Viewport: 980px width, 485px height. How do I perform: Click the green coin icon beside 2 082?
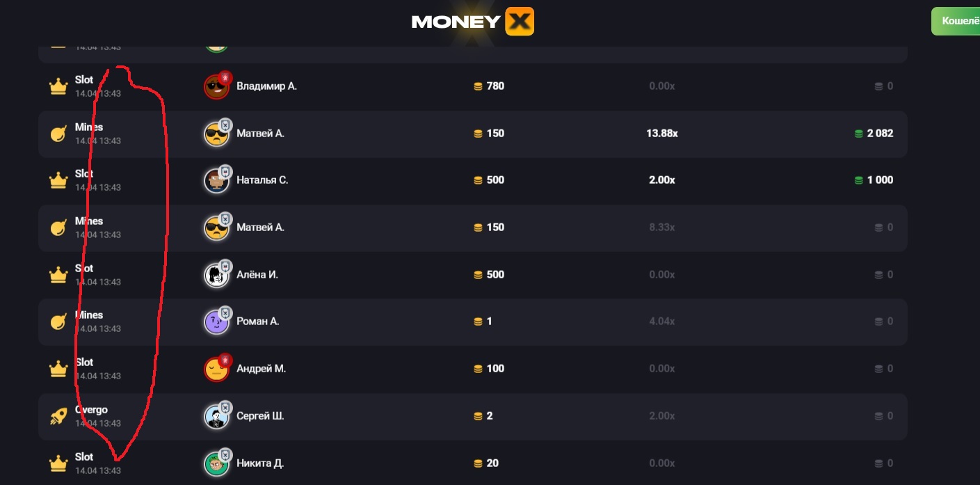pos(858,134)
